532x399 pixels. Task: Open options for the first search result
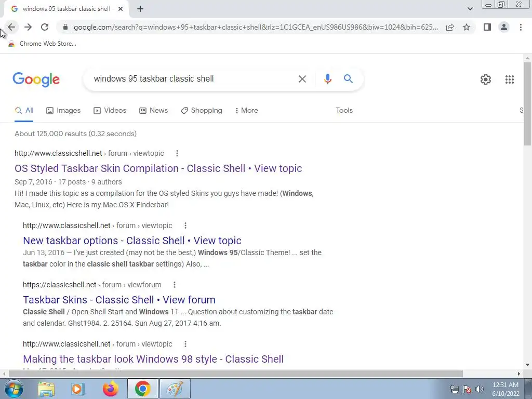tap(177, 153)
